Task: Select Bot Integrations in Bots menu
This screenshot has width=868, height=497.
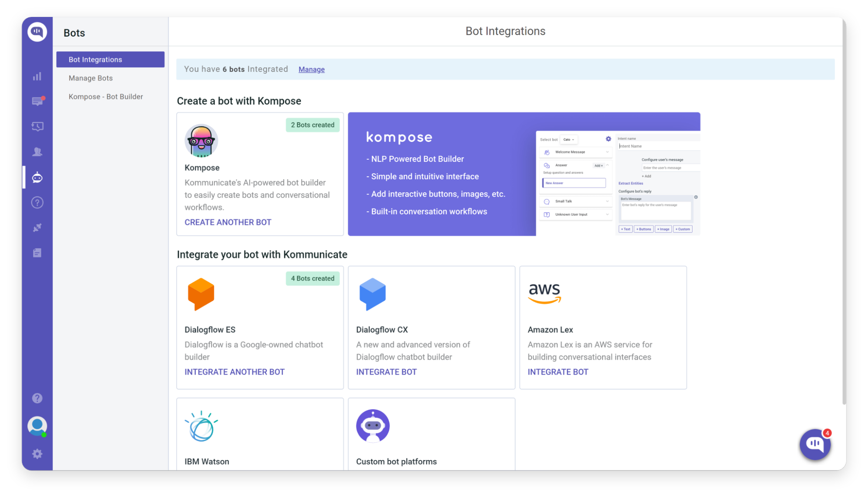Action: (x=110, y=59)
